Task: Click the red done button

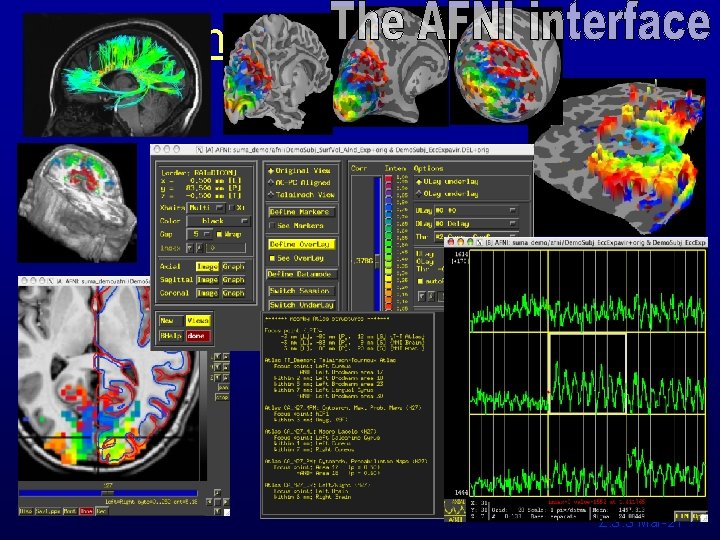Action: point(198,336)
